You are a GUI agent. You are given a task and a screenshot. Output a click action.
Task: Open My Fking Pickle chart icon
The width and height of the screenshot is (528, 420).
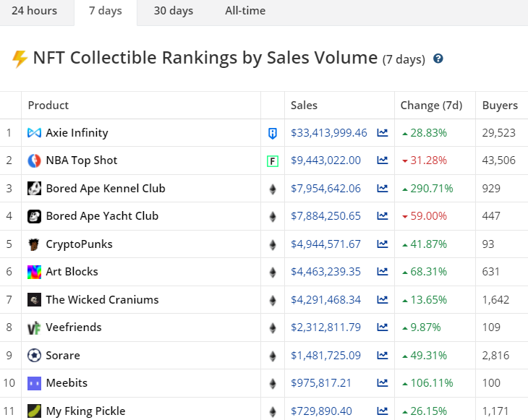pos(382,411)
